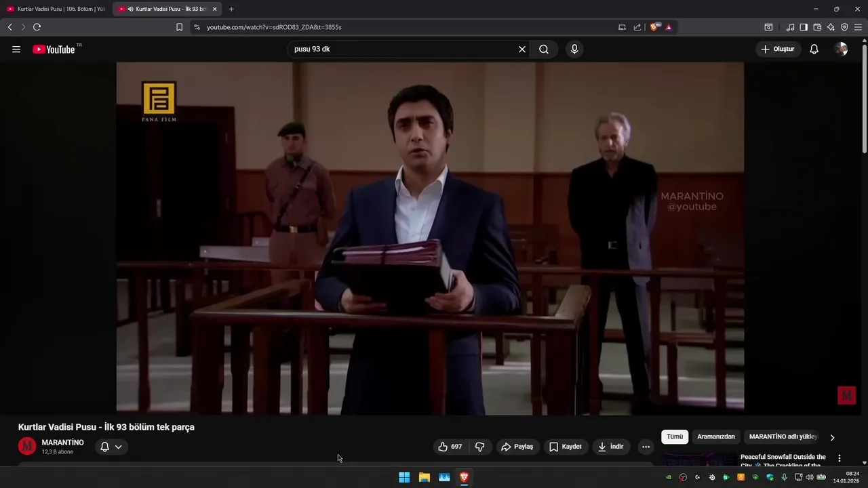The width and height of the screenshot is (868, 488).
Task: Open Windows Security tray icon
Action: tap(770, 477)
